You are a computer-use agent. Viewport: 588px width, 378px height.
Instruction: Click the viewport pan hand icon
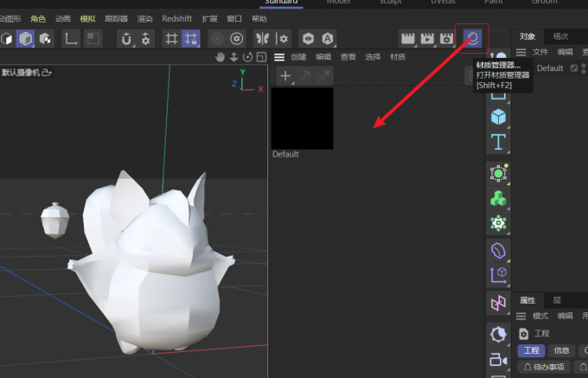click(x=220, y=57)
